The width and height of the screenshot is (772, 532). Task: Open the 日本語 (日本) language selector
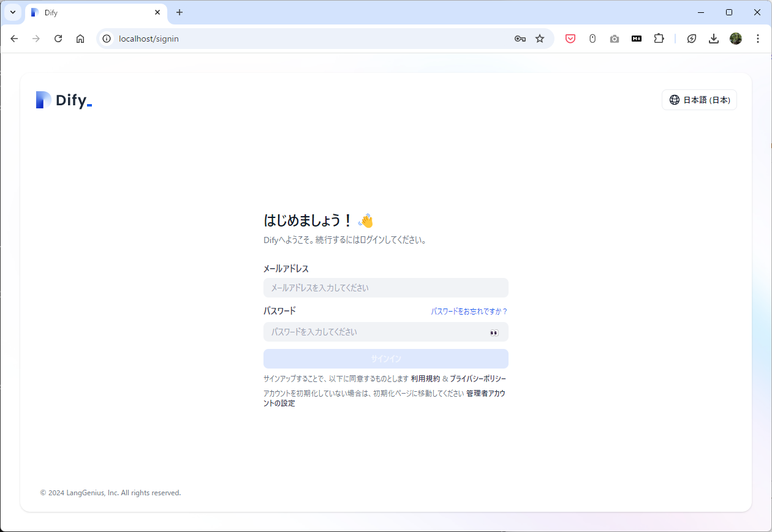(699, 100)
